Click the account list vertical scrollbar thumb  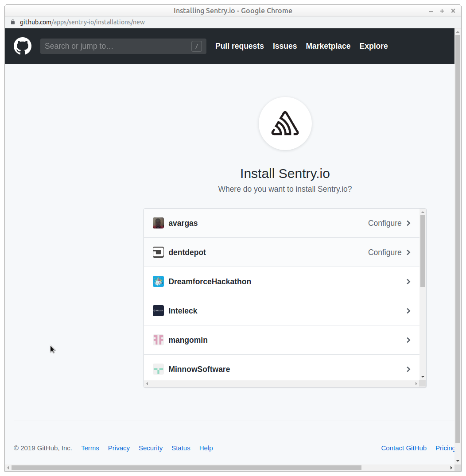pos(423,251)
